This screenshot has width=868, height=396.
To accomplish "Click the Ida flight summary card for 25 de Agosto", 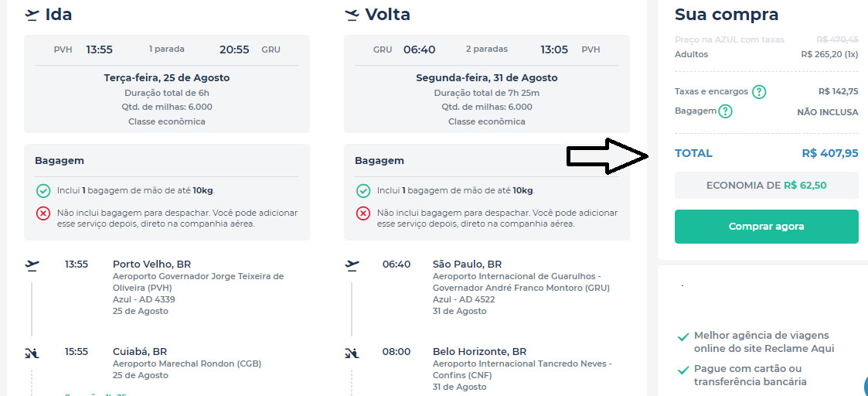I will pyautogui.click(x=167, y=84).
